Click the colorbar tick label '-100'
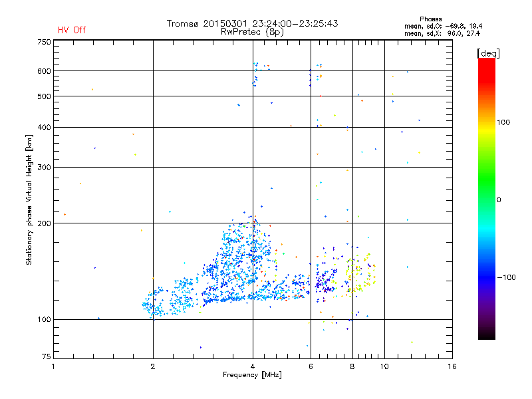Screen dimensions: 532x399 point(506,277)
